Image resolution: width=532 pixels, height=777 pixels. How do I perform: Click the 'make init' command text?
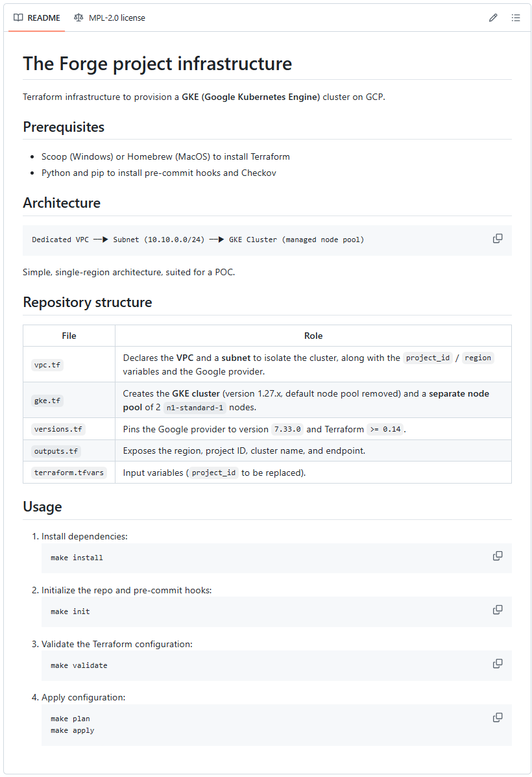[70, 612]
